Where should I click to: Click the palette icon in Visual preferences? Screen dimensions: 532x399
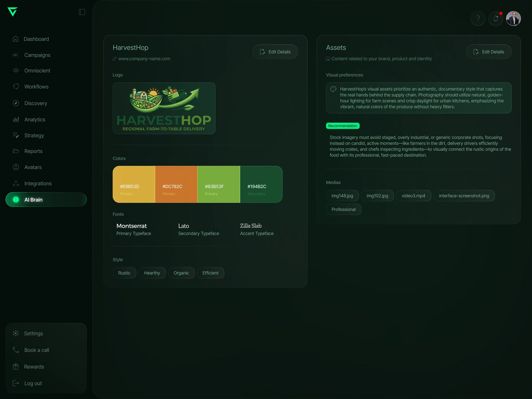[x=333, y=89]
